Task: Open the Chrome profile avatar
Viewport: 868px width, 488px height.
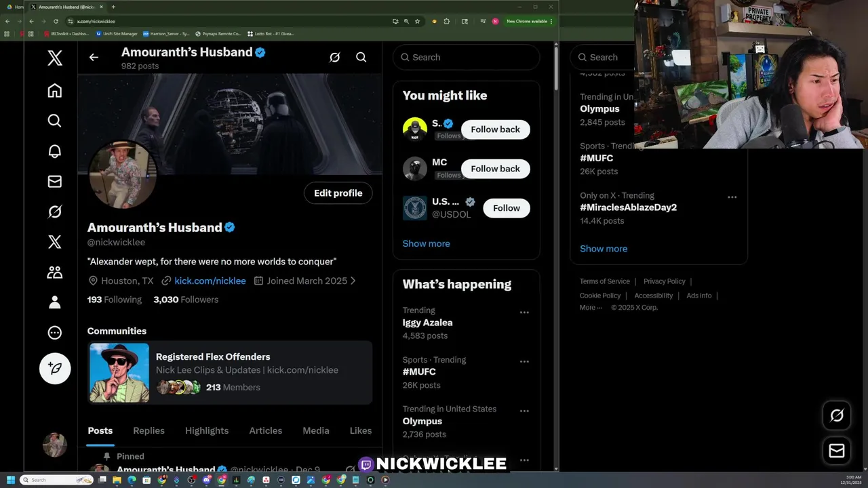Action: (x=495, y=21)
